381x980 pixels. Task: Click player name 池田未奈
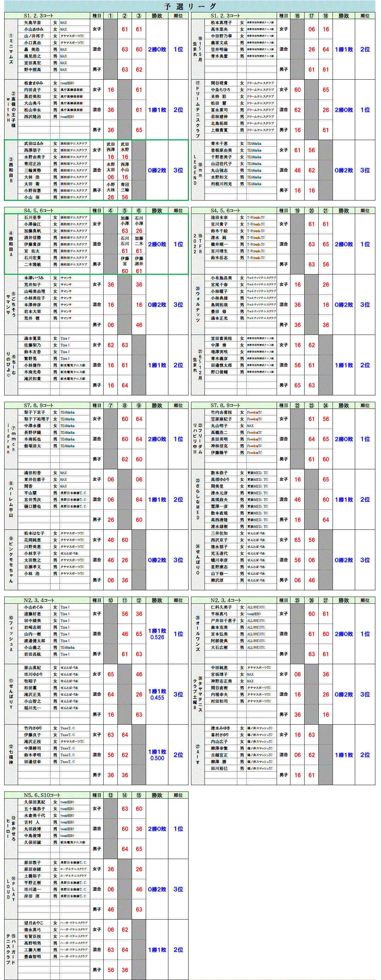click(x=219, y=218)
